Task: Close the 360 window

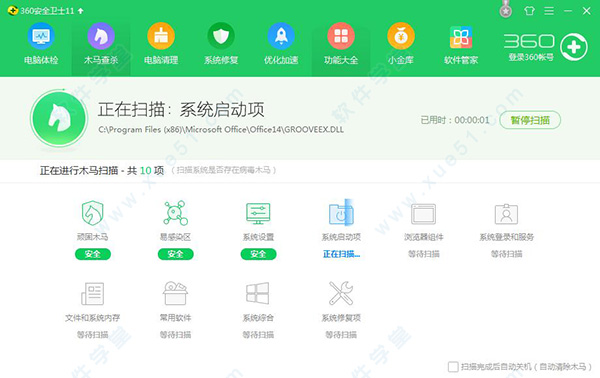Action: pos(587,11)
